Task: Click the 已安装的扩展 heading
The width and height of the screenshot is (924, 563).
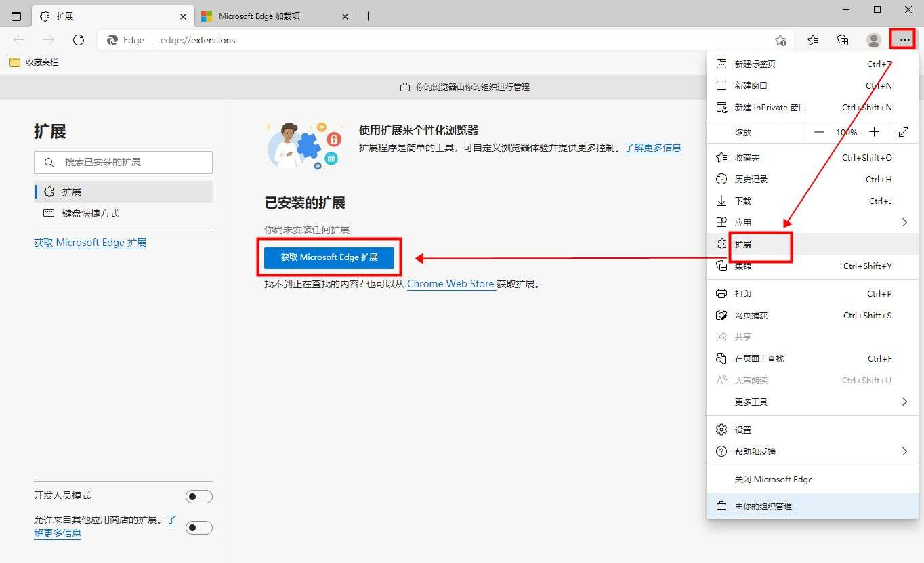Action: (x=305, y=203)
